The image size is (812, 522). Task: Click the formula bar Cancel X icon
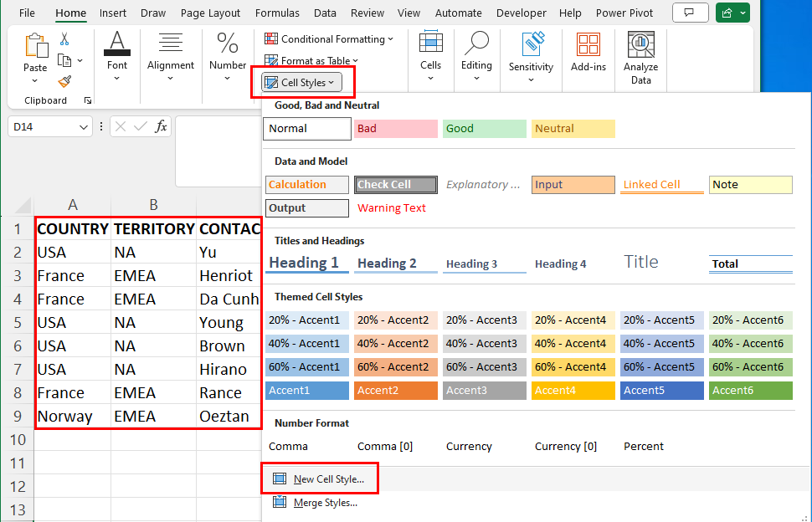click(121, 127)
